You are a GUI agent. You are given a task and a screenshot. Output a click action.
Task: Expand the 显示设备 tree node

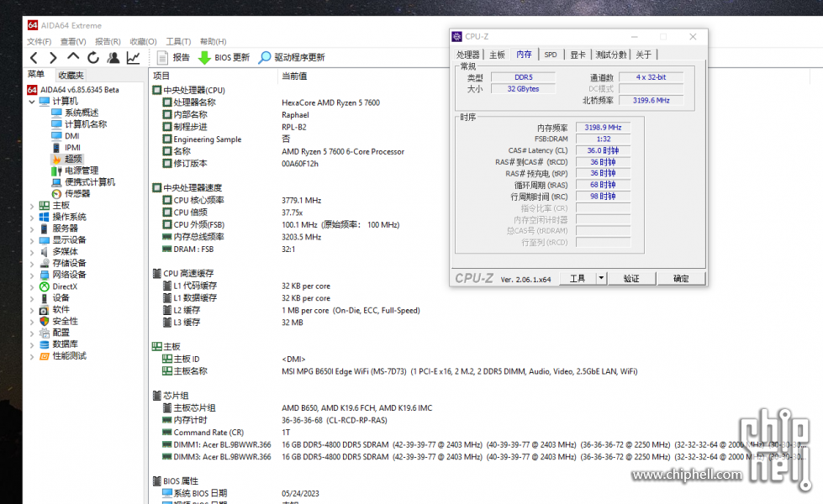(x=32, y=240)
